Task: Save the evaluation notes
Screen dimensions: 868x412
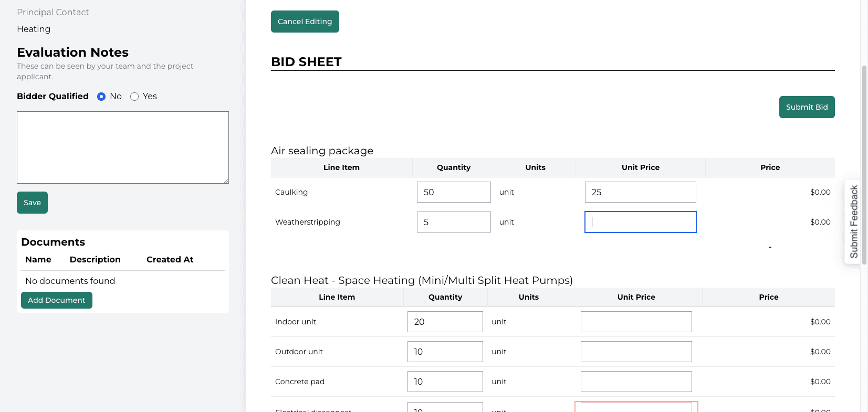Action: point(32,203)
